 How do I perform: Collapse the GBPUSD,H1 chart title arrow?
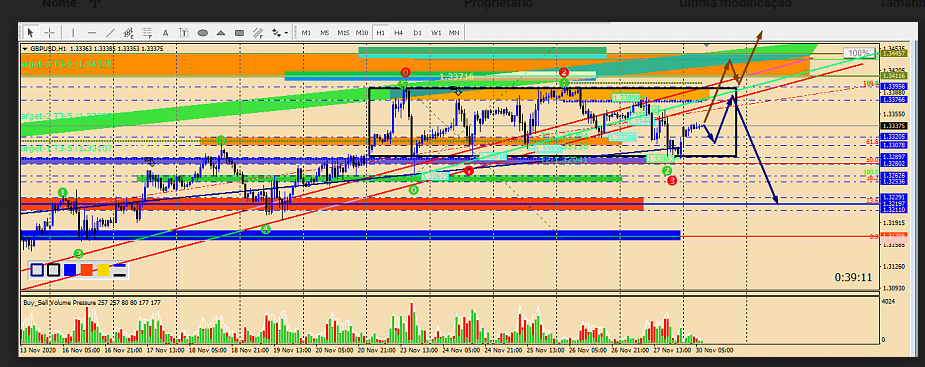(25, 49)
